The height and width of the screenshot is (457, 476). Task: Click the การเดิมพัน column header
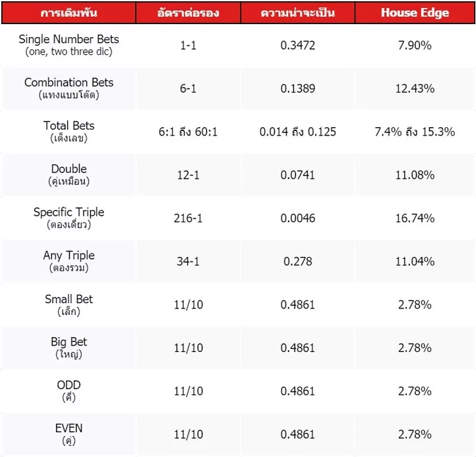(x=69, y=13)
